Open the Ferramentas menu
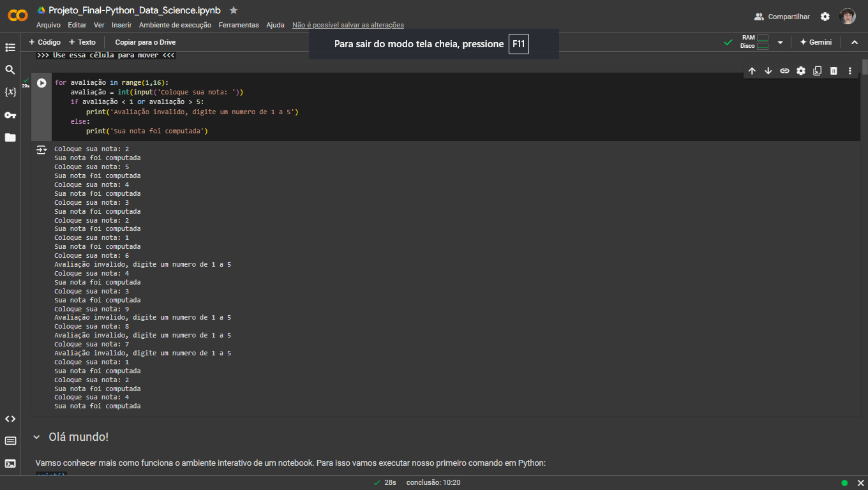 click(x=239, y=25)
